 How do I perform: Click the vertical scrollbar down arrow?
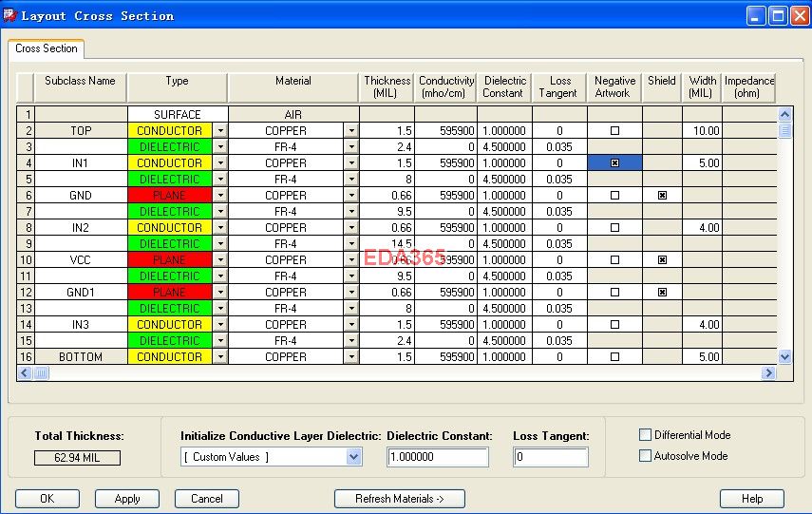click(x=784, y=356)
